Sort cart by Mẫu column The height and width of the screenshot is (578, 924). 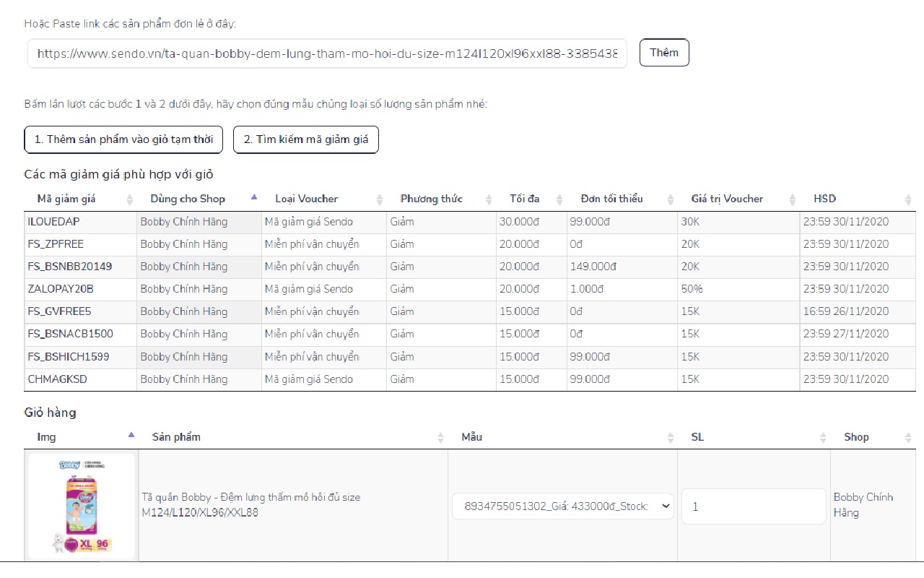pos(563,437)
